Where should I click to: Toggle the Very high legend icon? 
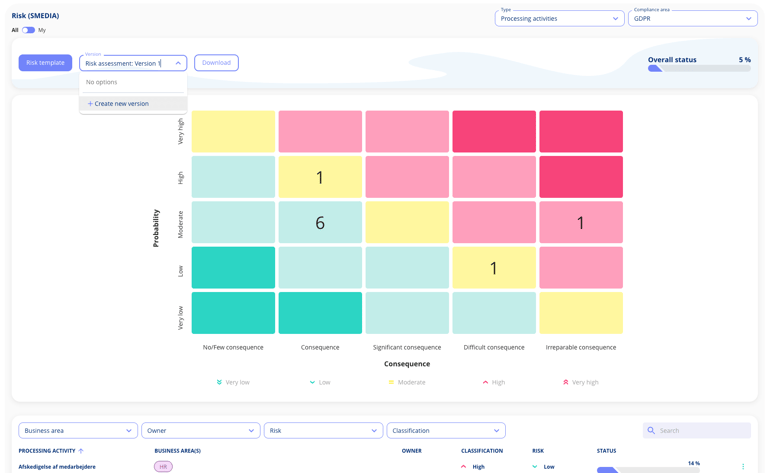565,383
